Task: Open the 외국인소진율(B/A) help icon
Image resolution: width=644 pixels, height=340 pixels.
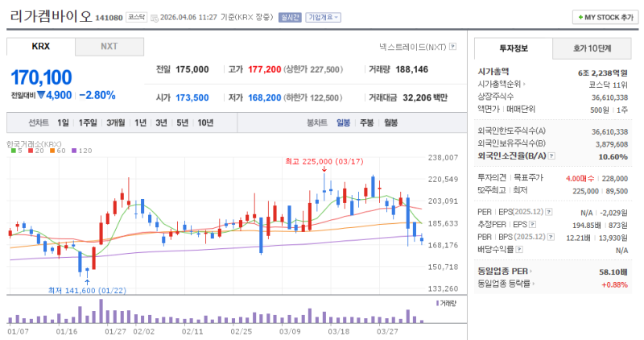Action: tap(551, 155)
